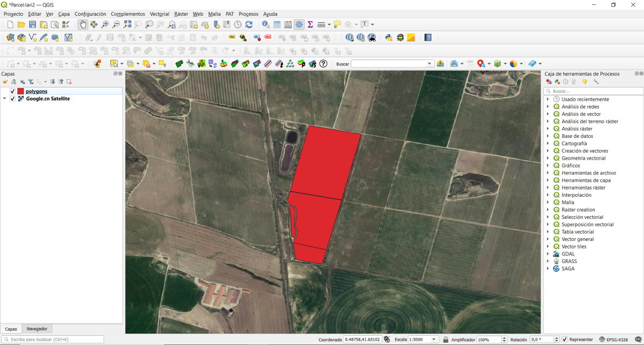Expand the GDAL provider group
The image size is (644, 345).
[x=548, y=254]
